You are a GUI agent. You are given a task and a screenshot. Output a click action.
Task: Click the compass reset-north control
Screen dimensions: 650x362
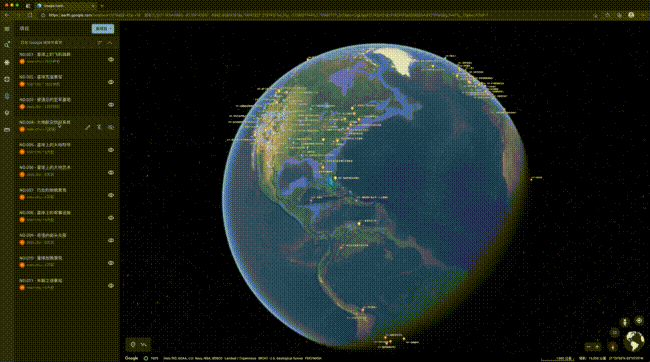(613, 346)
